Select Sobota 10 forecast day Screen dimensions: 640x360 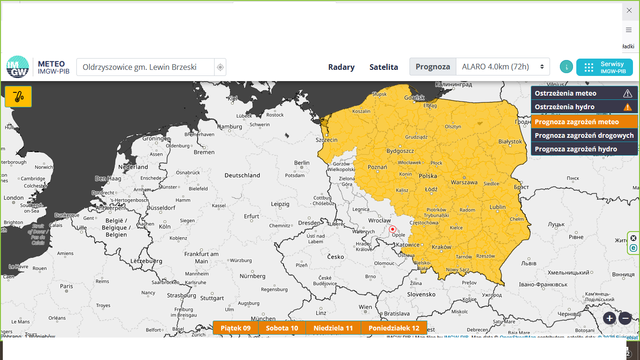coord(282,328)
